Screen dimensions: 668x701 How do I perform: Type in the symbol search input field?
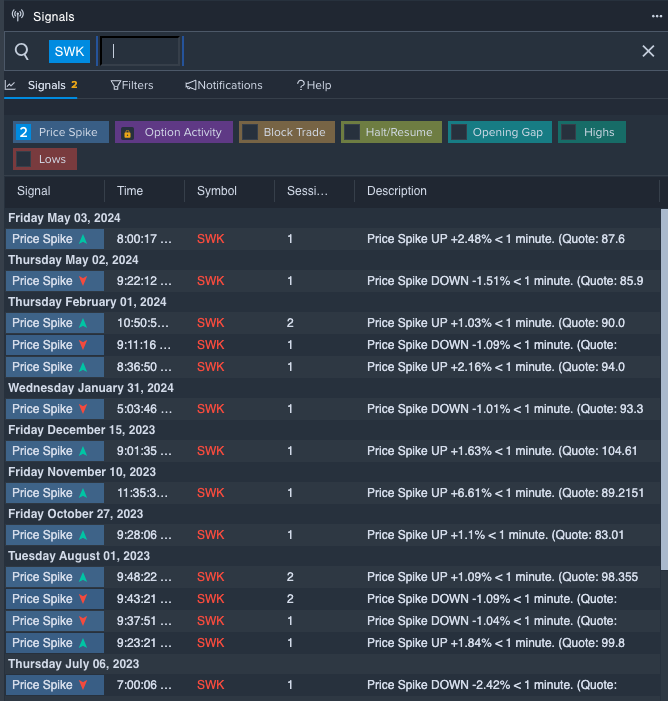pyautogui.click(x=140, y=51)
